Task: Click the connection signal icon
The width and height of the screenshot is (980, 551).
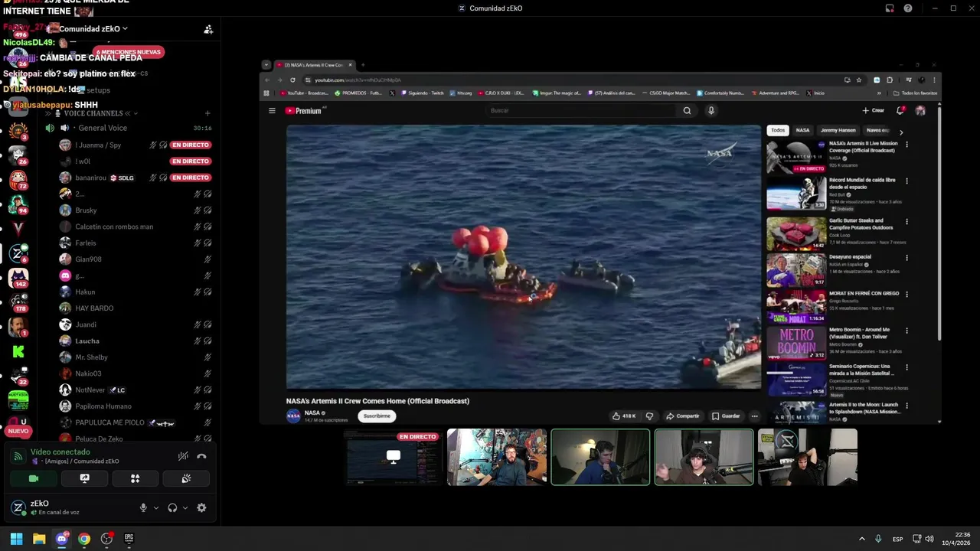Action: click(x=18, y=456)
